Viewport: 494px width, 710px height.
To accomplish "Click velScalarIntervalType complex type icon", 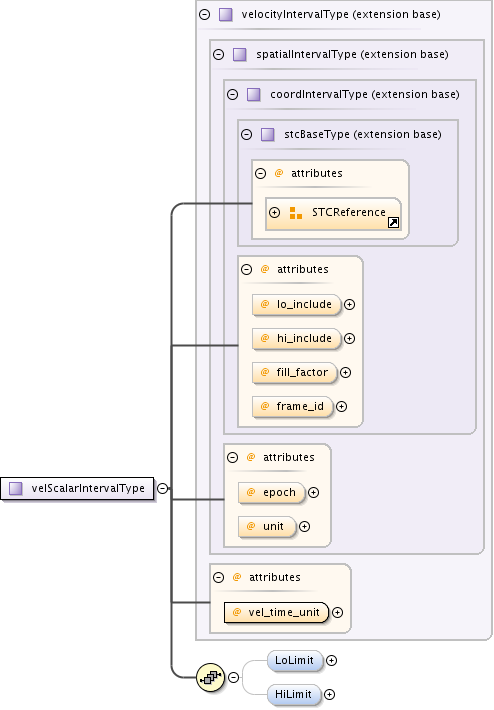I will pos(16,489).
